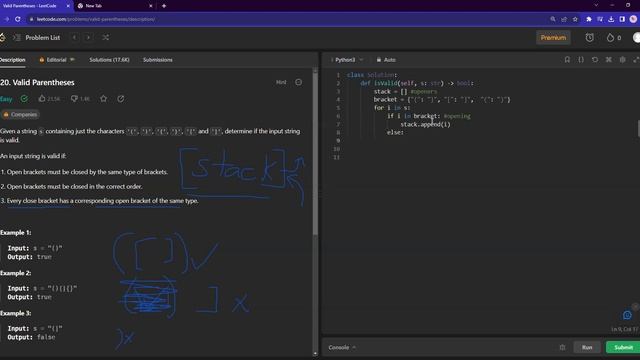Add problem to favorites star icon
640x360 pixels.
coord(104,99)
